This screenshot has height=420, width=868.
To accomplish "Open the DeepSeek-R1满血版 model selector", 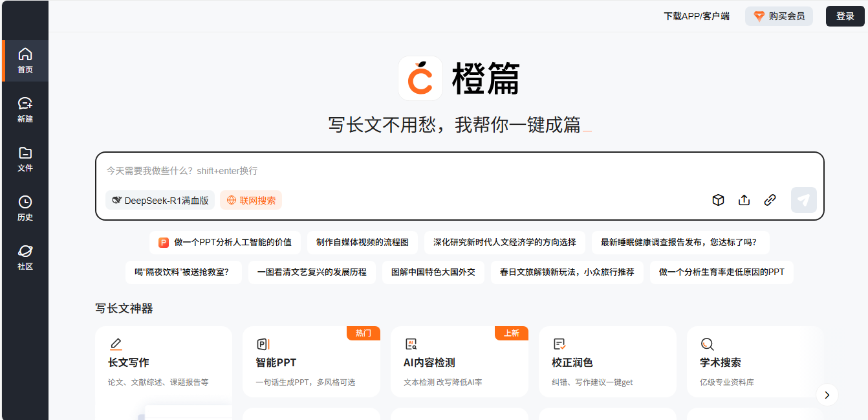I will pos(160,201).
